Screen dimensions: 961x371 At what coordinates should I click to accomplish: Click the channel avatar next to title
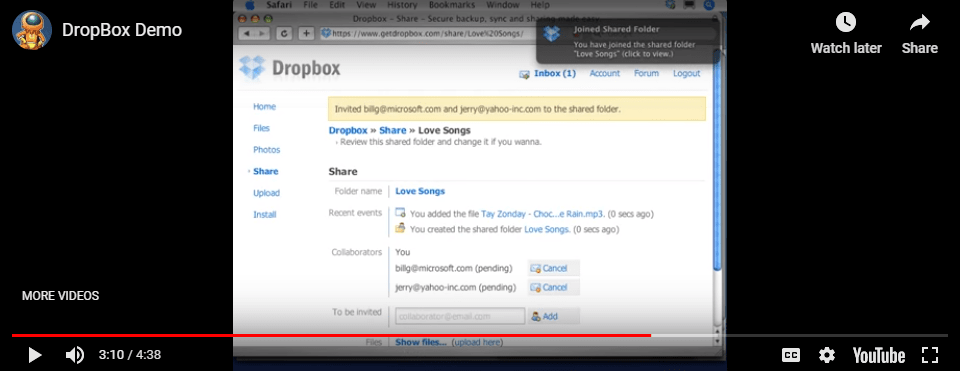tap(32, 30)
